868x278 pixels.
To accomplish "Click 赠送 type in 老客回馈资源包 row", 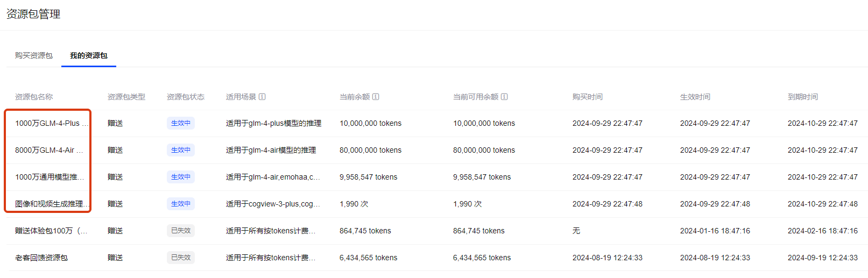I will (x=115, y=258).
